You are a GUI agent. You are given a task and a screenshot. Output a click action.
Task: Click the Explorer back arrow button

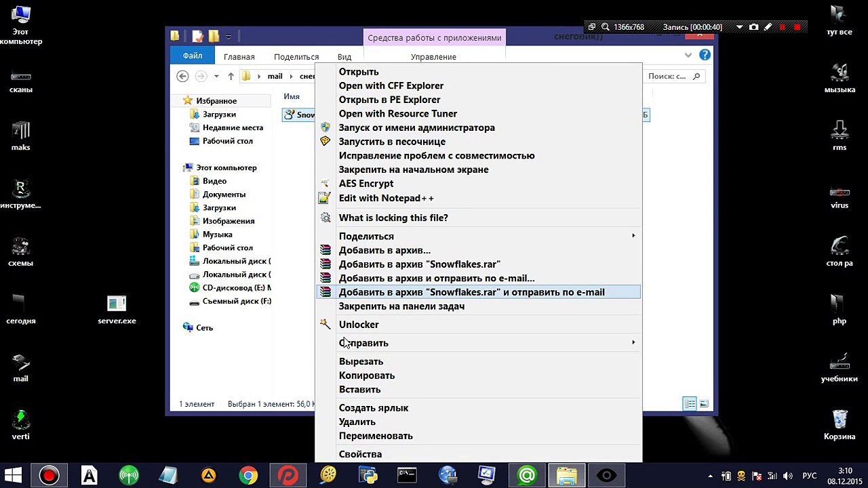(x=182, y=76)
